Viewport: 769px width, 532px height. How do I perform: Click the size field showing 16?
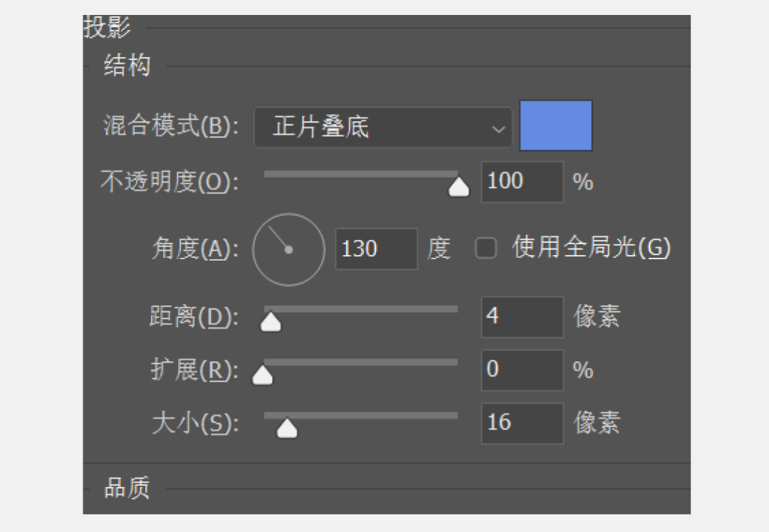522,423
